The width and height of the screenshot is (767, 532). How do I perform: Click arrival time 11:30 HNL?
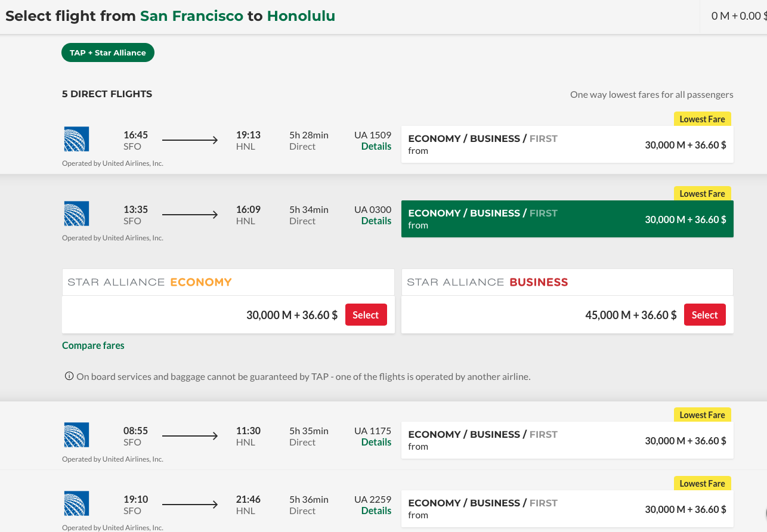pos(248,437)
